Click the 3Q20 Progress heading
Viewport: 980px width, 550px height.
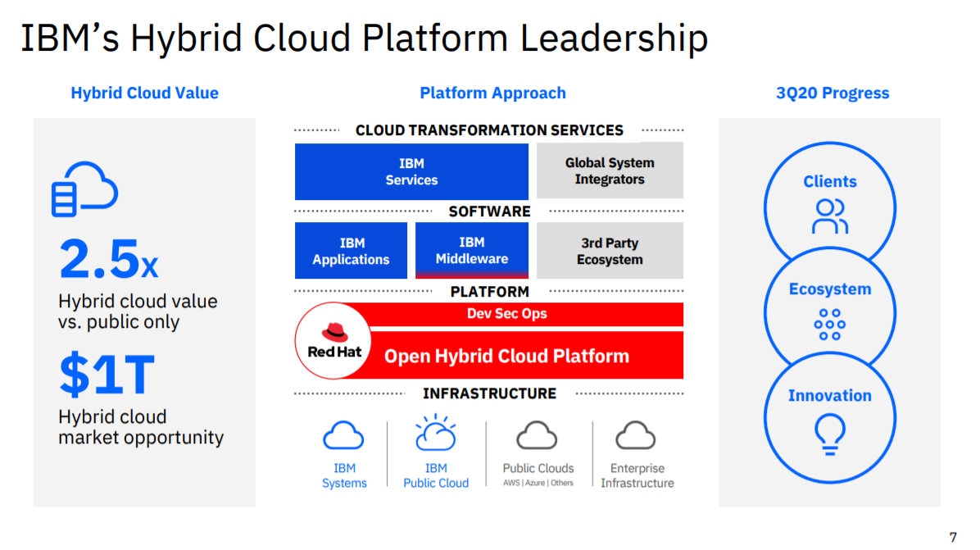[833, 93]
